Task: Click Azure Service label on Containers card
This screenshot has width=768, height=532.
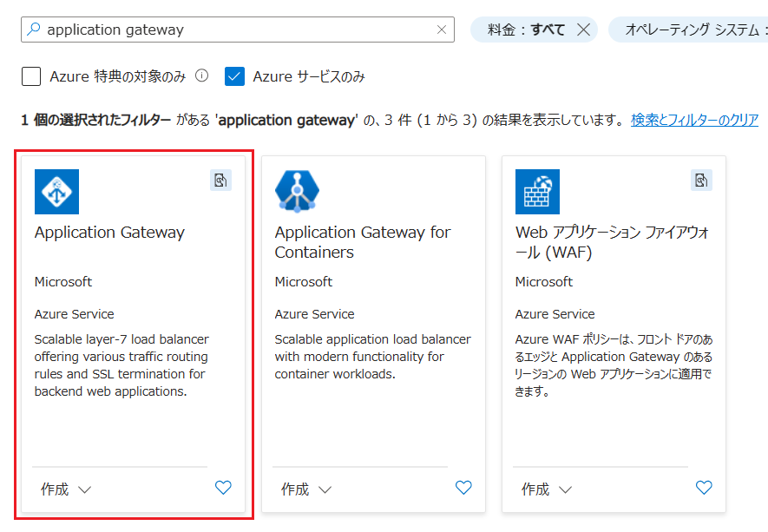Action: [x=314, y=314]
